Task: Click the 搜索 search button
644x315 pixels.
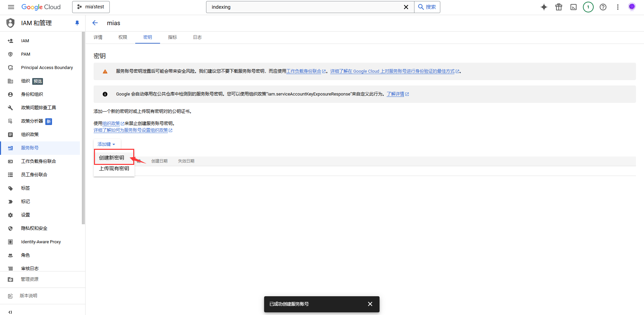Action: (427, 7)
